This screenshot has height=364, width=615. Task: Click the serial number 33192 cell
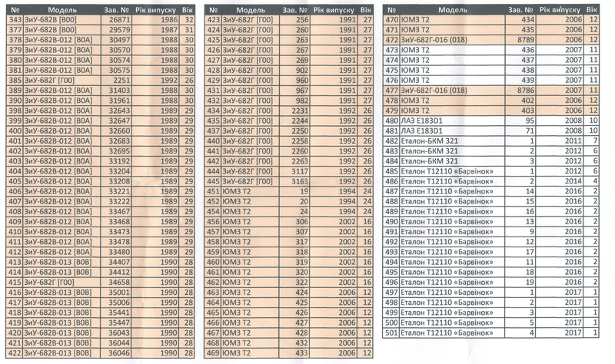point(117,161)
